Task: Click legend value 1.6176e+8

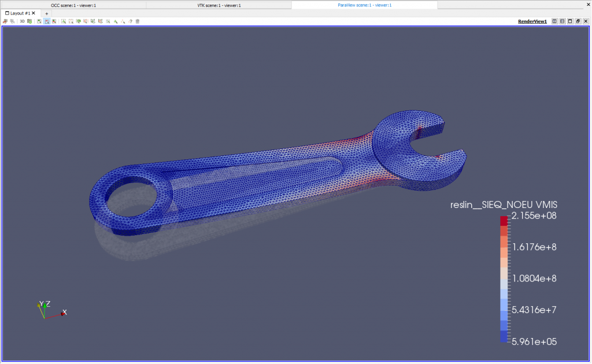Action: 534,247
